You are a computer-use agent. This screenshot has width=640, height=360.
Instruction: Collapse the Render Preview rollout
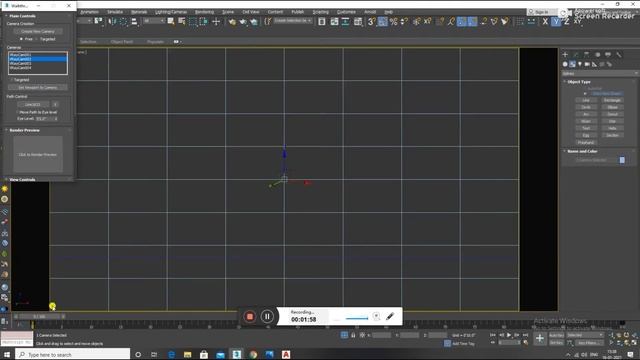(x=24, y=130)
